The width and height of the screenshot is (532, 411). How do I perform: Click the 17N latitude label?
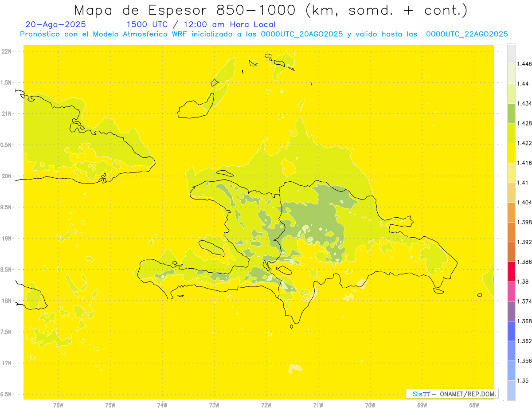7,363
